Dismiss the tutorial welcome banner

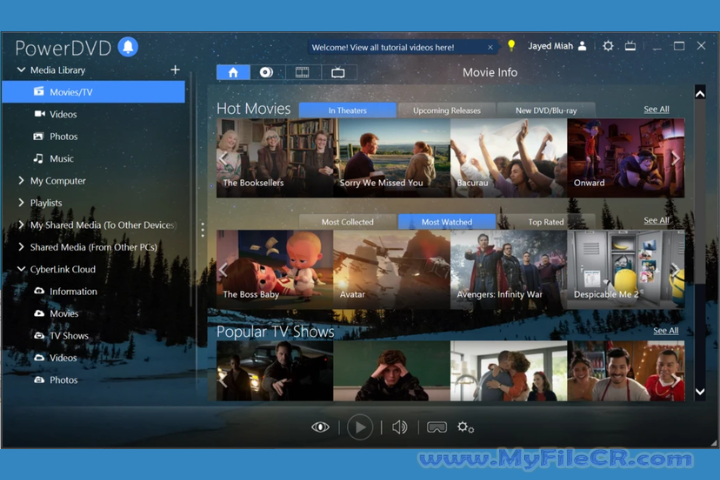click(x=490, y=47)
